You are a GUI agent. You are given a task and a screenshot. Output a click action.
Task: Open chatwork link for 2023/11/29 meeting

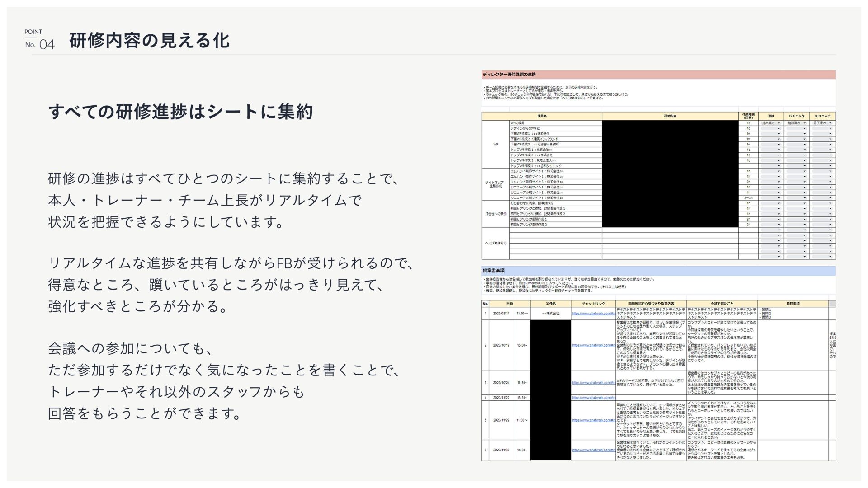pos(593,420)
